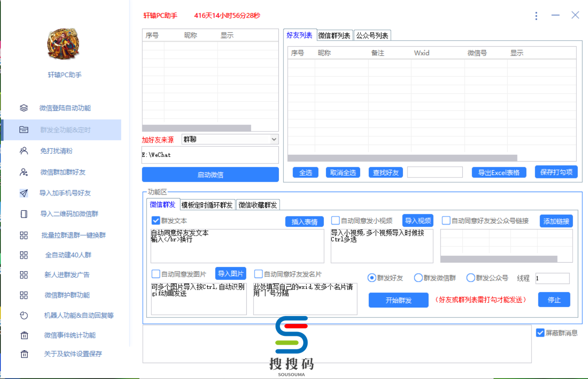Screen dimensions: 588x379
Task: Close the 轩辕PC助手 window
Action: [575, 15]
